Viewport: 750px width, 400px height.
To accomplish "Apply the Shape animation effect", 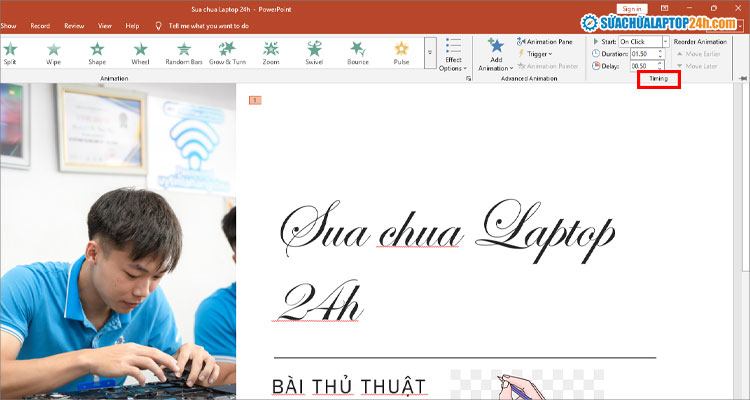I will 97,53.
